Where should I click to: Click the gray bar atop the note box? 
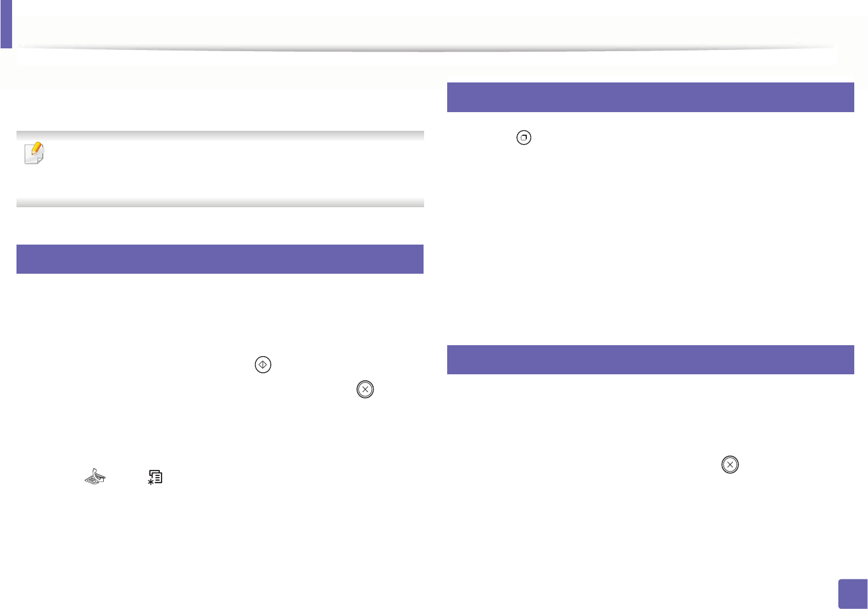tap(220, 135)
